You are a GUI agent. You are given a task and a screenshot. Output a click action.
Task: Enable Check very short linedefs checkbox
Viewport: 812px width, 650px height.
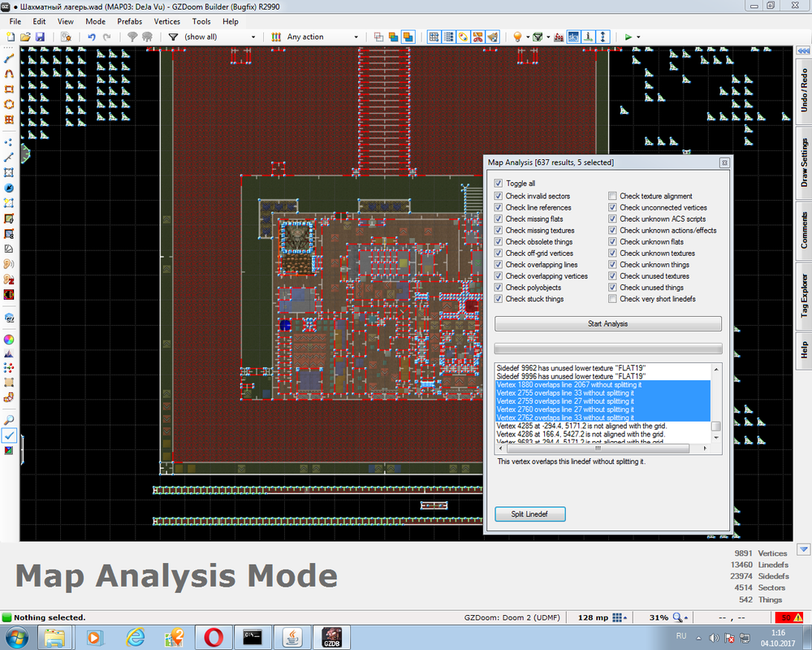pos(612,298)
